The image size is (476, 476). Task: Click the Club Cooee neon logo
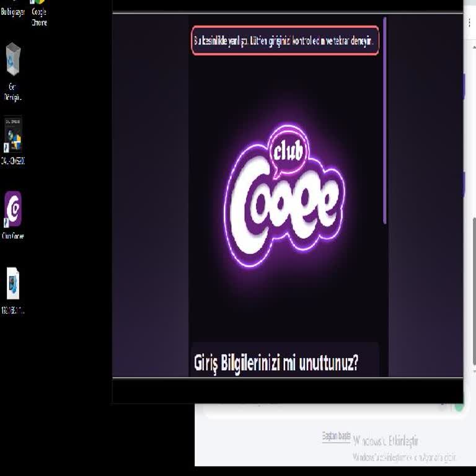coord(284,196)
